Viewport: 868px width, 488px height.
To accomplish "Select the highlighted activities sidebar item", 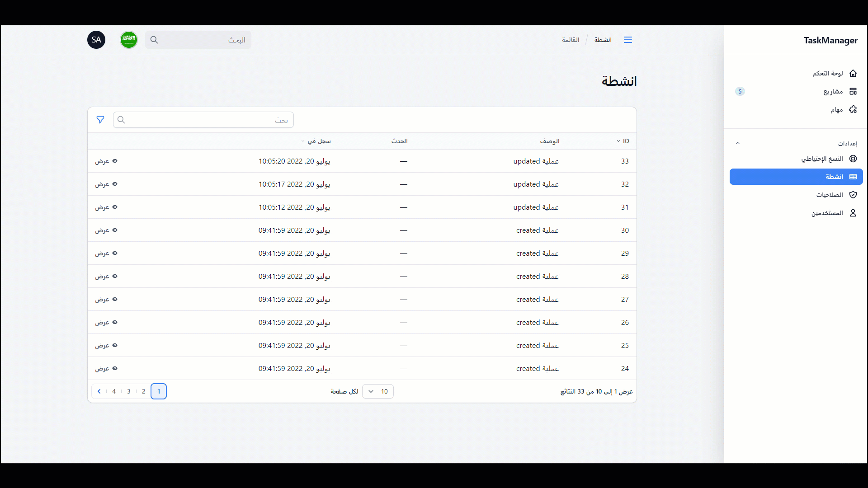I will [796, 177].
